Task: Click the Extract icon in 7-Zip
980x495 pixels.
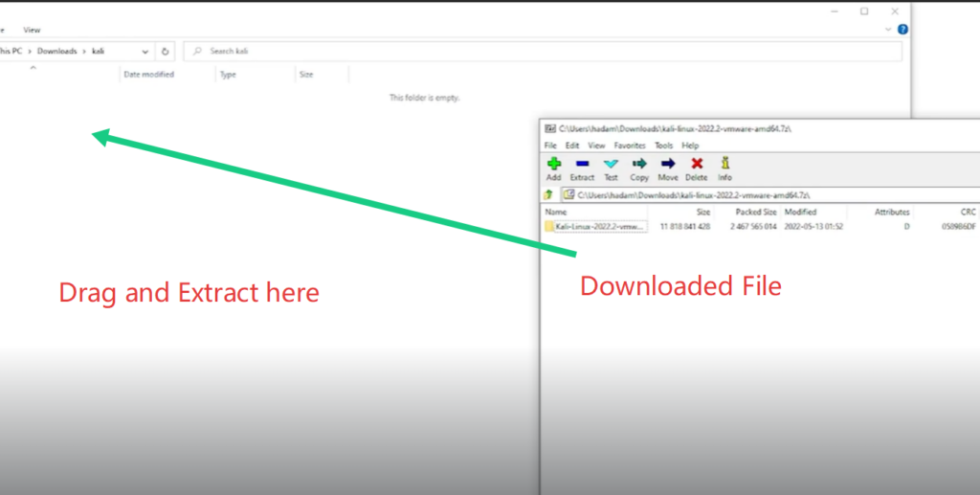Action: pyautogui.click(x=582, y=164)
